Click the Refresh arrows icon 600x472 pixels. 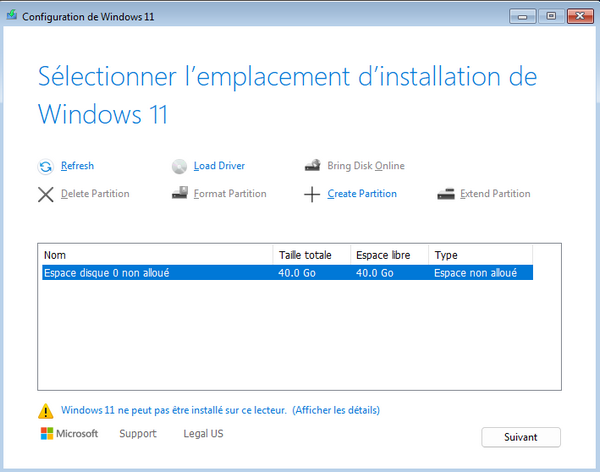point(45,166)
